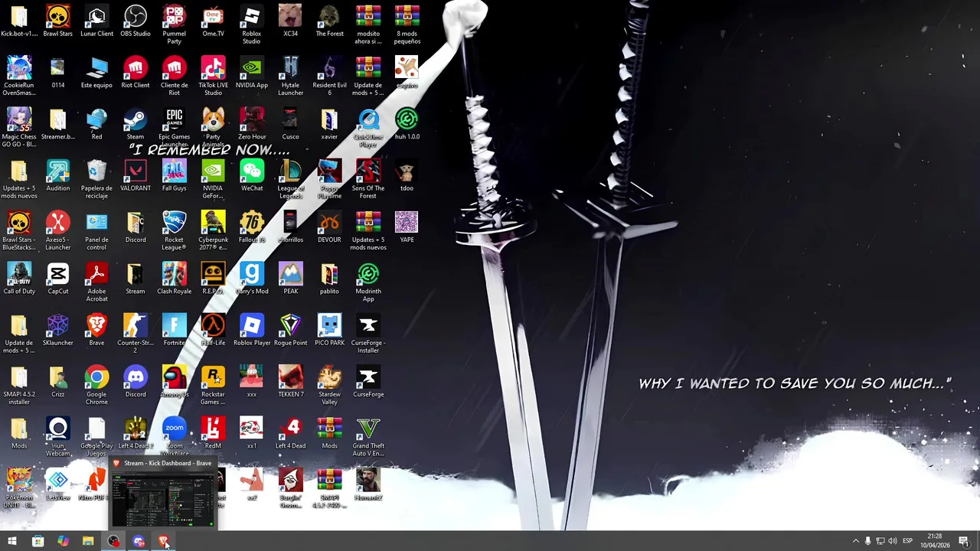980x551 pixels.
Task: Select the Brave browser desktop icon
Action: 96,330
